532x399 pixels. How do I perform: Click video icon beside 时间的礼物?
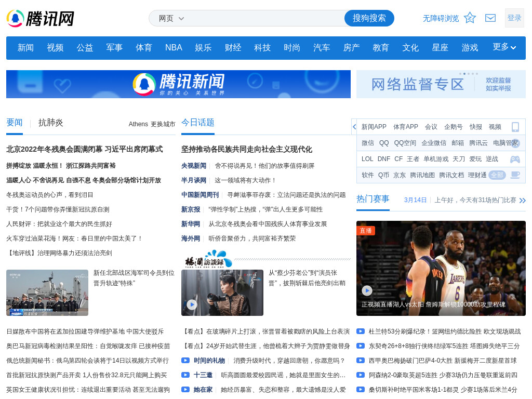pos(185,361)
